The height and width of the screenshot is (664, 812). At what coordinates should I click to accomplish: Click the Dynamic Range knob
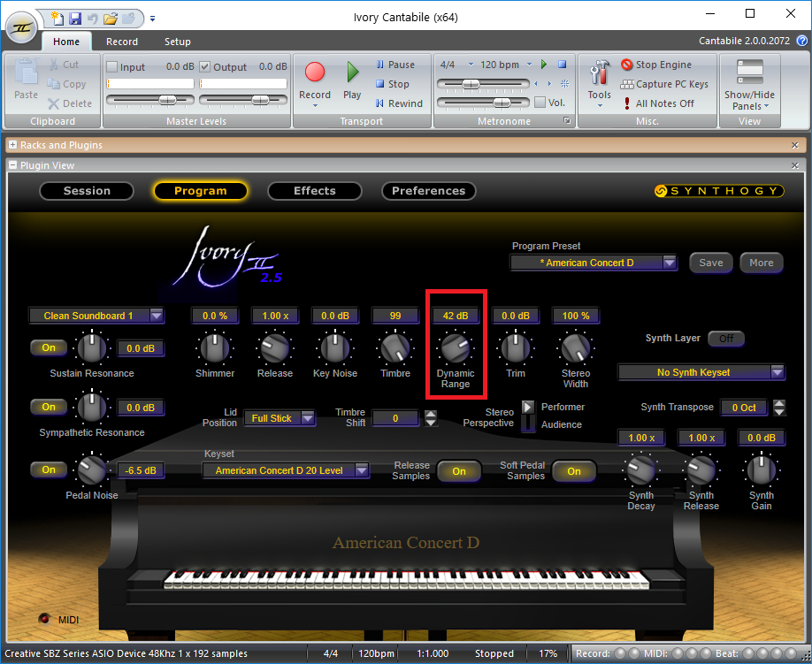[x=456, y=347]
